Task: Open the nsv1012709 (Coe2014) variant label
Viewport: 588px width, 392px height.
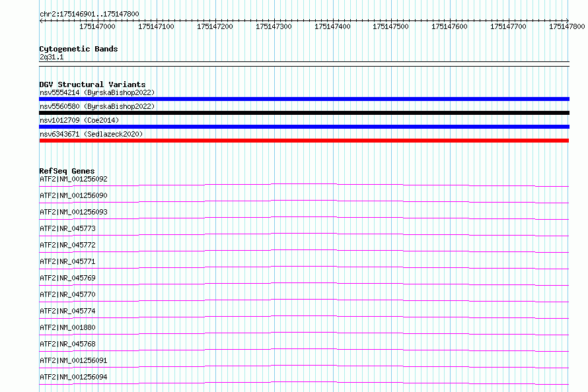Action: click(x=79, y=120)
